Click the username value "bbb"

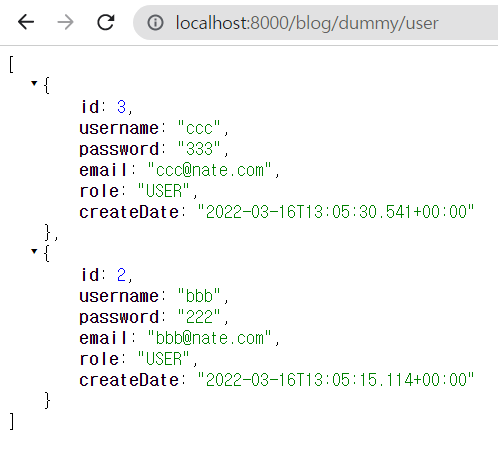pyautogui.click(x=199, y=296)
